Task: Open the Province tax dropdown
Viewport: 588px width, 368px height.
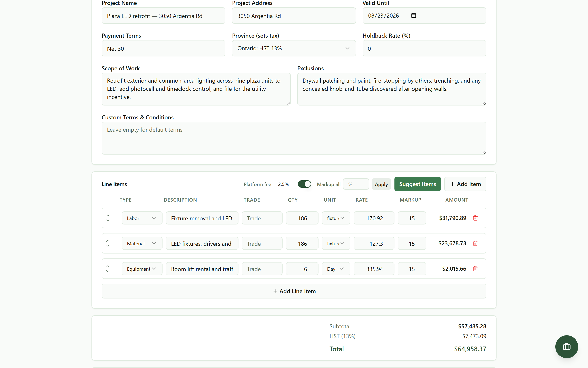Action: click(x=294, y=48)
